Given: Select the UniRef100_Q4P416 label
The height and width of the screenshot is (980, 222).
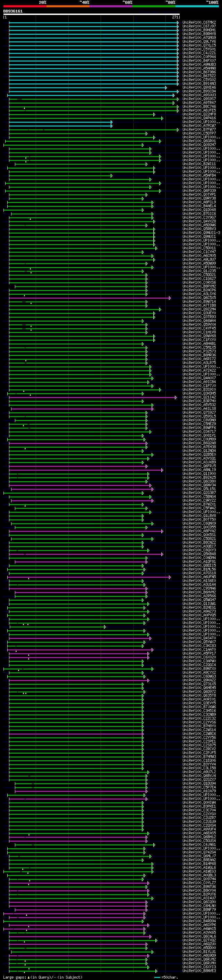Looking at the screenshot, I should pyautogui.click(x=199, y=118).
